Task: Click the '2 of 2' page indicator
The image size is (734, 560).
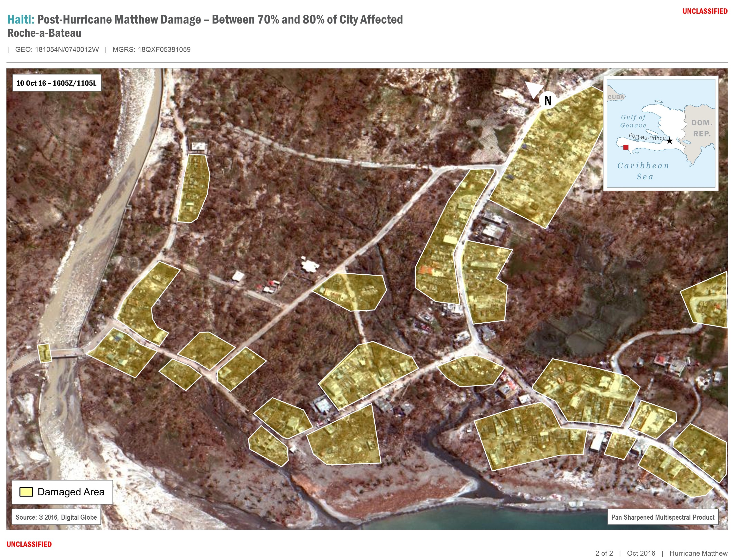Action: point(604,553)
